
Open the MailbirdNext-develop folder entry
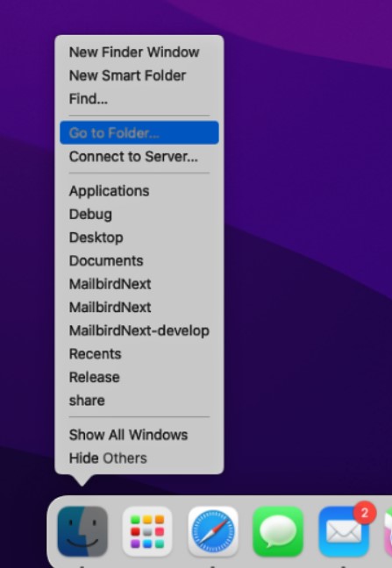139,330
